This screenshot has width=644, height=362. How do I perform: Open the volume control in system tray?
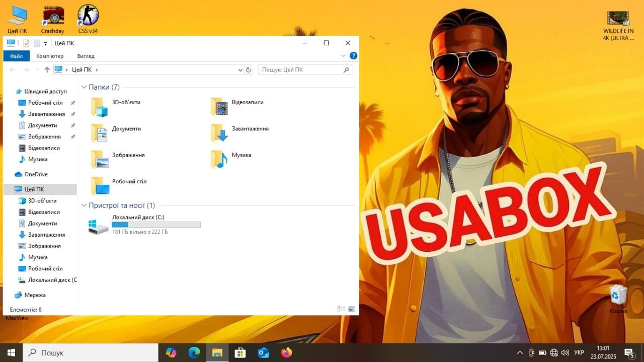pyautogui.click(x=565, y=352)
